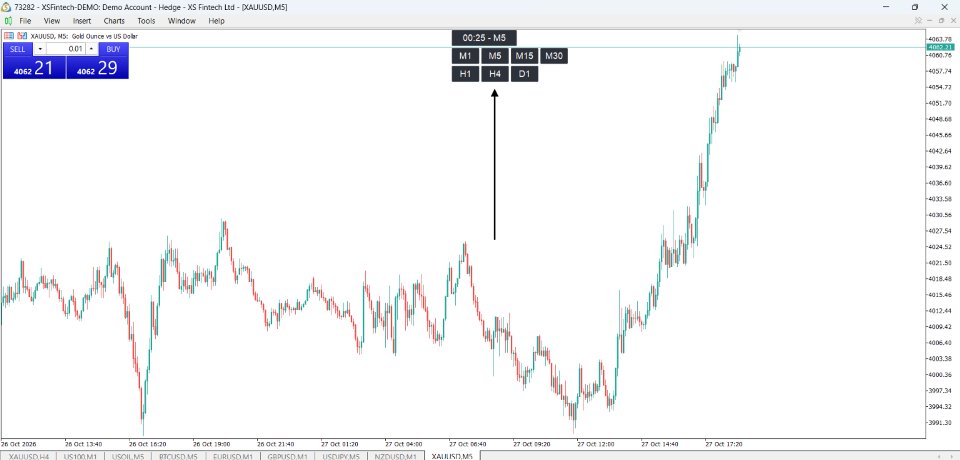Click the 27 Oct 12:00 time axis label
This screenshot has height=460, width=960.
(x=597, y=443)
